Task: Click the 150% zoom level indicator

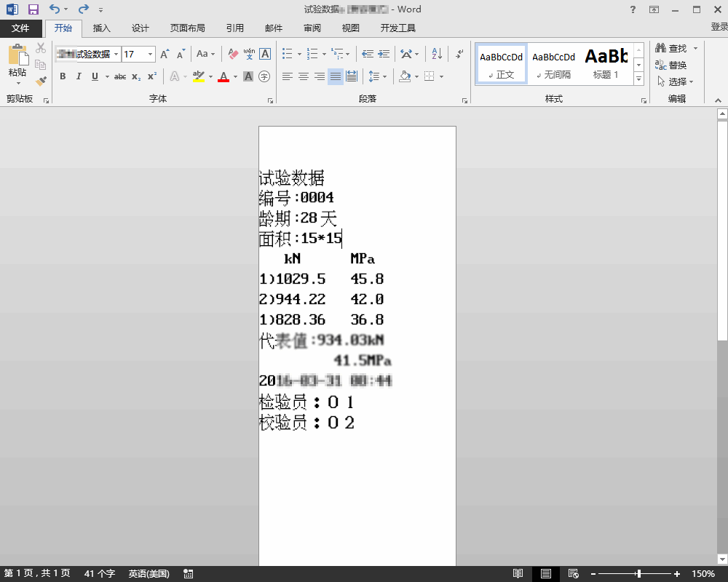Action: [703, 574]
